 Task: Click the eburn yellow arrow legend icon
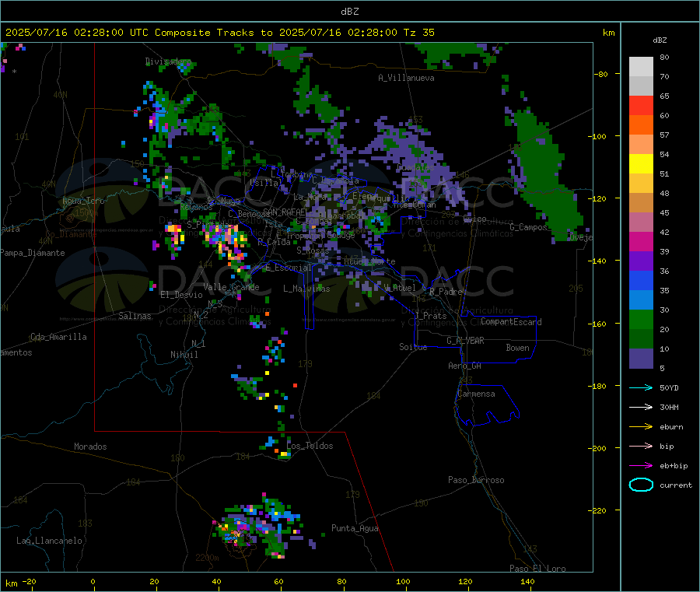point(641,427)
